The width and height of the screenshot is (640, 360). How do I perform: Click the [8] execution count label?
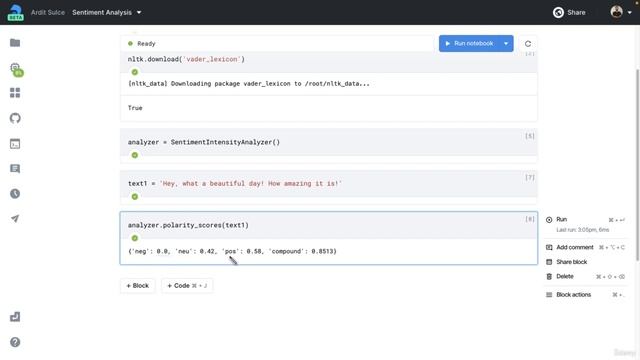click(x=530, y=219)
